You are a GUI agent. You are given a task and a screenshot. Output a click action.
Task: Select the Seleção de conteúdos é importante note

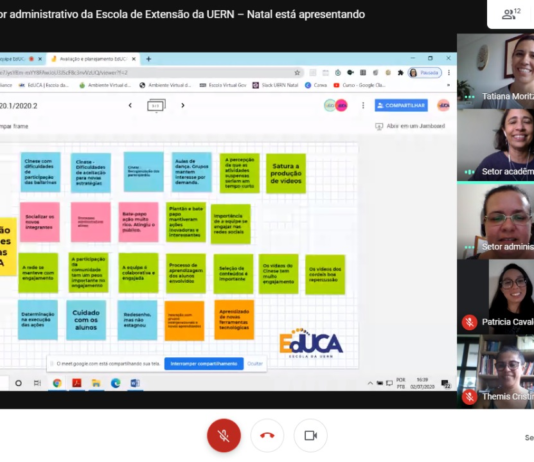233,274
